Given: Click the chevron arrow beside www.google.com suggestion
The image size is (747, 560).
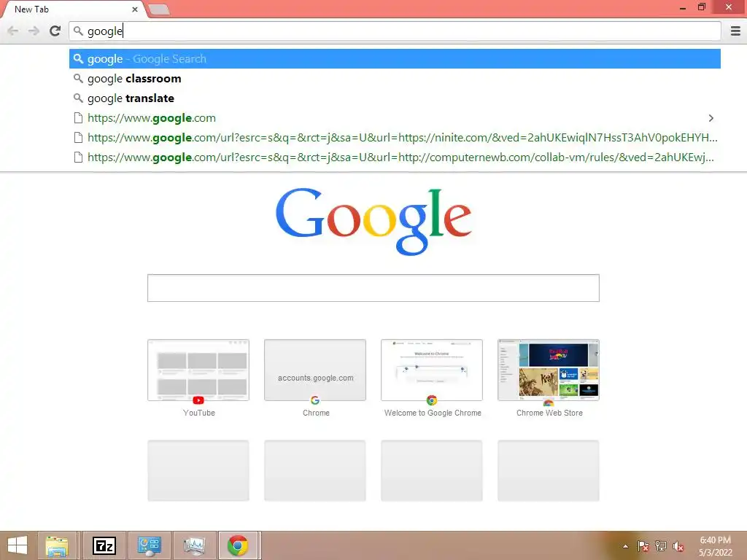Looking at the screenshot, I should [711, 117].
